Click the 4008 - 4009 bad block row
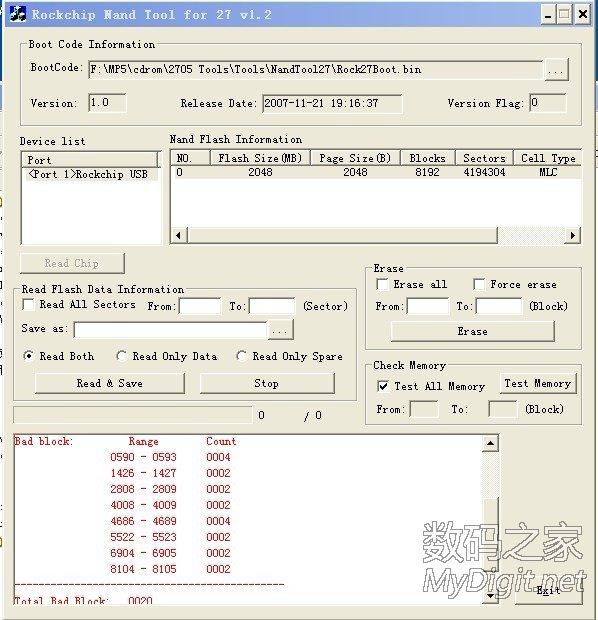Image resolution: width=598 pixels, height=620 pixels. pyautogui.click(x=170, y=505)
